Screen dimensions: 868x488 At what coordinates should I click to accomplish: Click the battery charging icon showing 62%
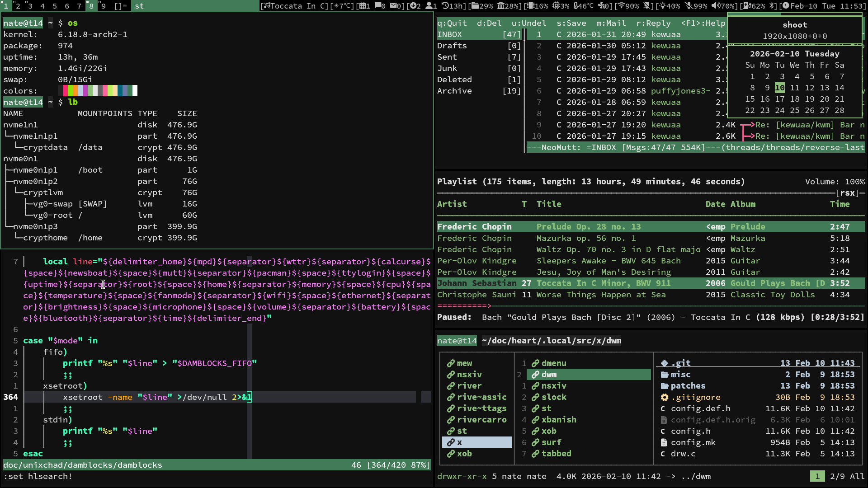[747, 6]
